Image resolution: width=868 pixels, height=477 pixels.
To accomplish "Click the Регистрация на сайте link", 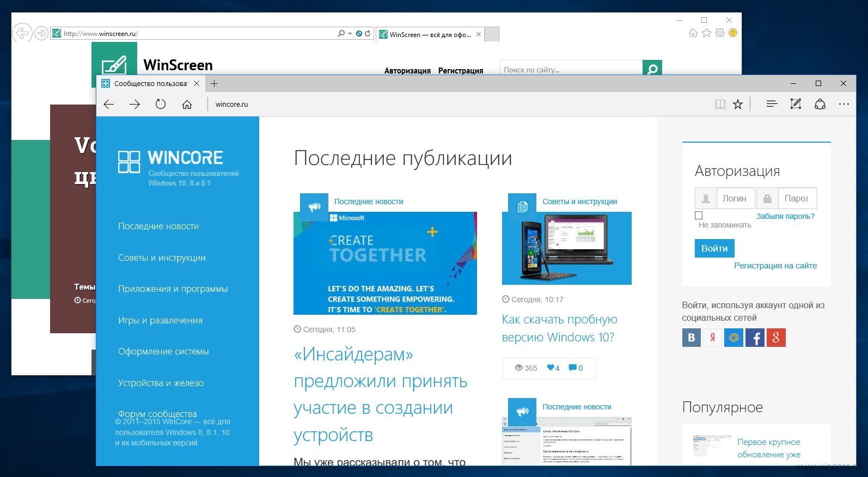I will pyautogui.click(x=775, y=266).
